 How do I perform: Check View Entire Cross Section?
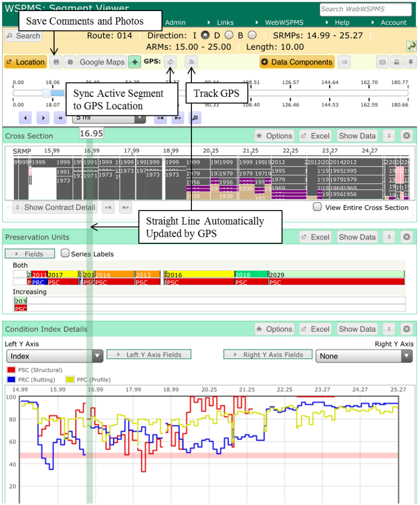click(317, 207)
